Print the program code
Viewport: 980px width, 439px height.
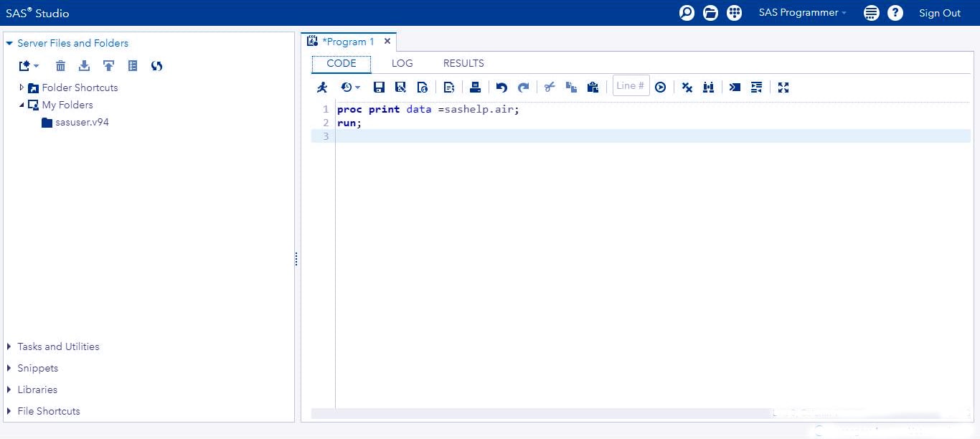[474, 86]
